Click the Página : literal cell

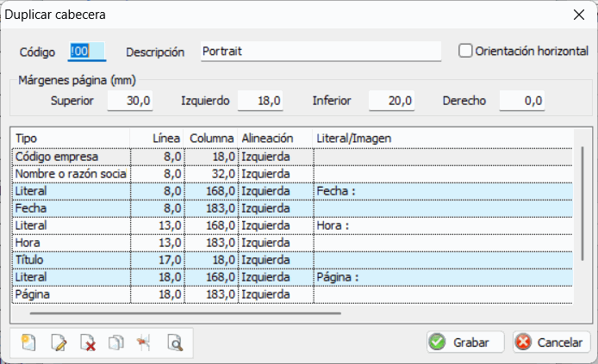[443, 277]
